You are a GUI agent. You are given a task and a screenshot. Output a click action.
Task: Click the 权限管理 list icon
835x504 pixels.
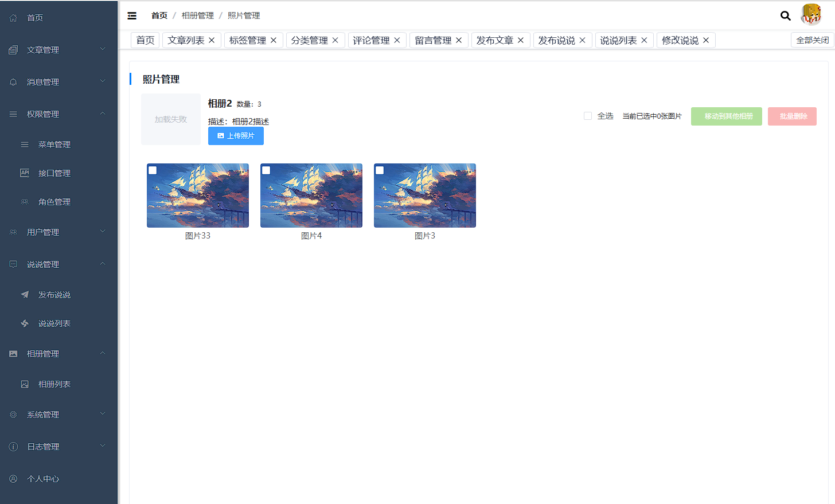point(13,114)
